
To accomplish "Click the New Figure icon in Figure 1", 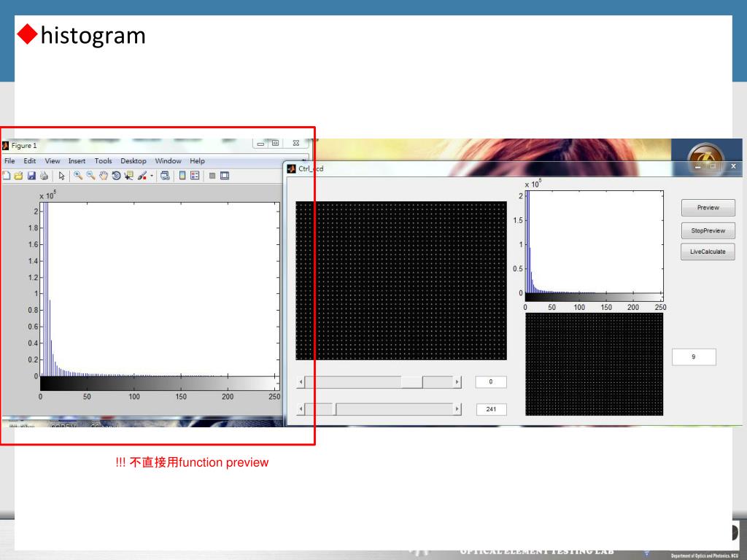I will point(6,176).
